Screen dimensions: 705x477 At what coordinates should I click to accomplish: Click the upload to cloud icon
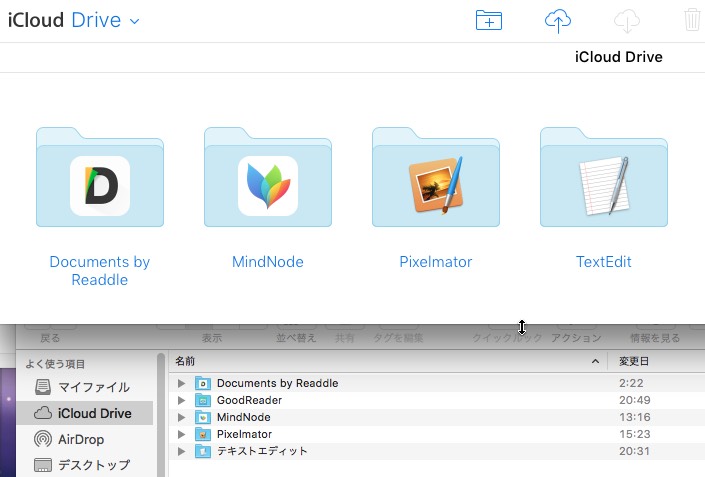click(558, 21)
